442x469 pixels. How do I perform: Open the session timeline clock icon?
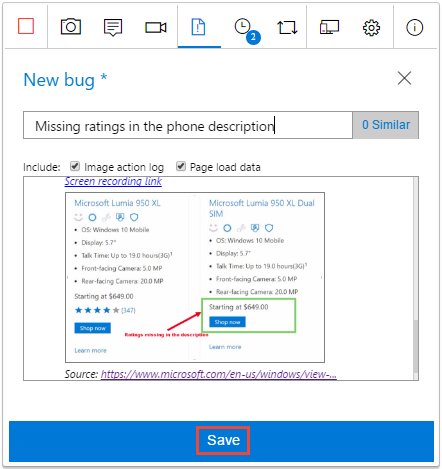coord(242,26)
